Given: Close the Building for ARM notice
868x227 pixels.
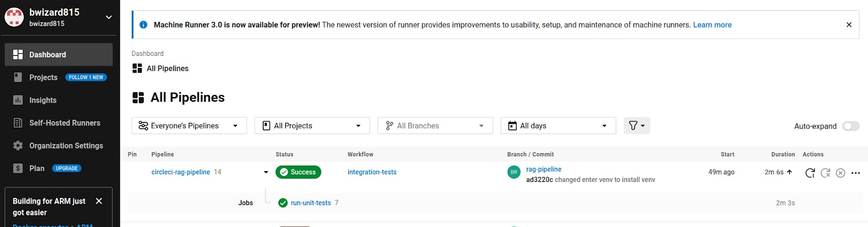Looking at the screenshot, I should click(99, 201).
